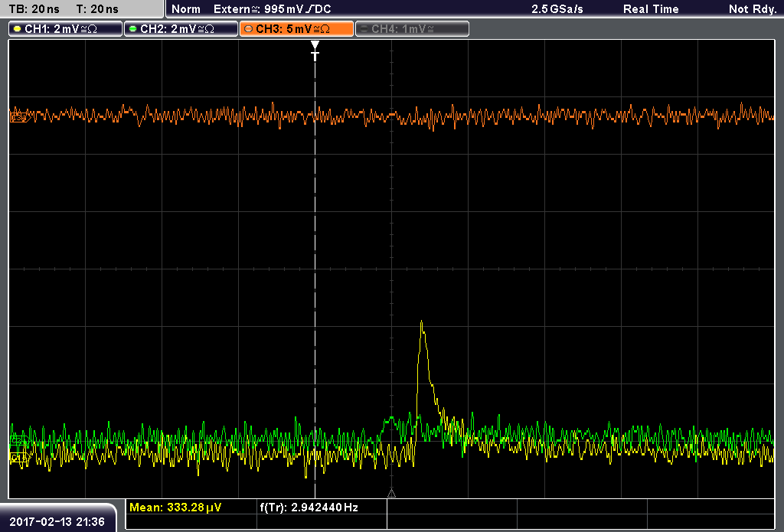Click the Real Time acquisition mode label
Image resolution: width=784 pixels, height=532 pixels.
tap(651, 9)
